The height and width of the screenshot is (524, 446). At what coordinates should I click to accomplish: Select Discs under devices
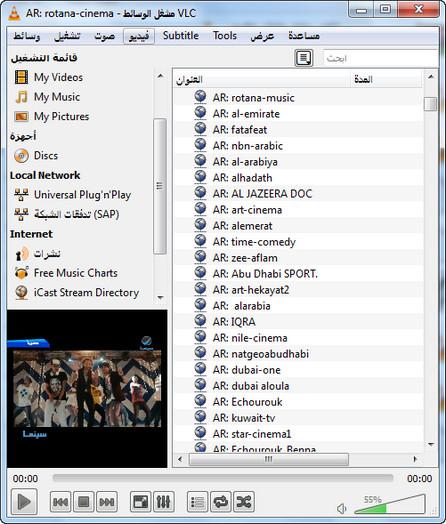tap(36, 155)
